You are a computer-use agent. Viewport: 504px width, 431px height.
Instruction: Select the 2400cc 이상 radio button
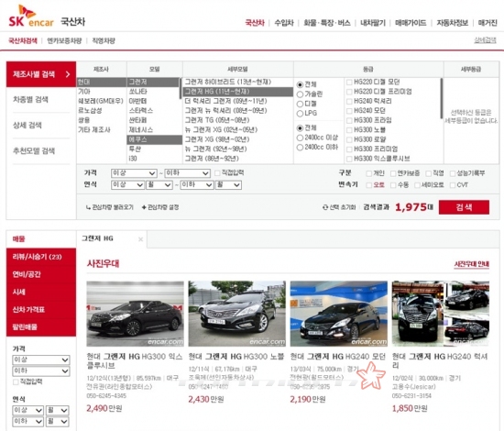point(300,138)
